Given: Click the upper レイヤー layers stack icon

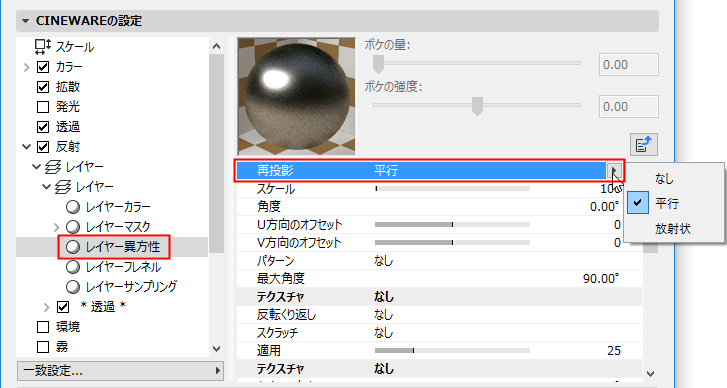Looking at the screenshot, I should click(x=53, y=167).
